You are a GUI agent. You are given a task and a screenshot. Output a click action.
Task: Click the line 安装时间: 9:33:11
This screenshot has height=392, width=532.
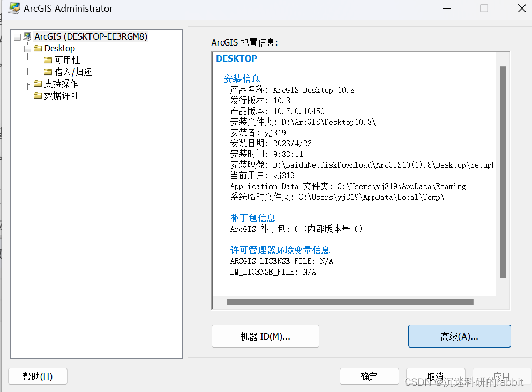(266, 154)
